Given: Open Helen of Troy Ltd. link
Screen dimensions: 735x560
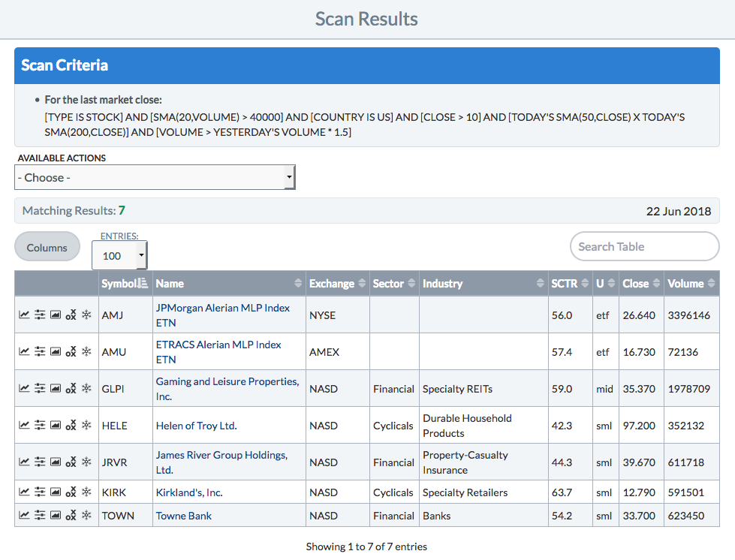Looking at the screenshot, I should coord(196,426).
